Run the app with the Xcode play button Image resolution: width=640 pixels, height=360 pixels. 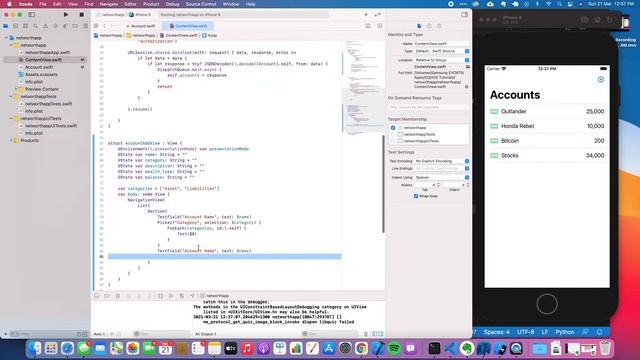point(66,15)
